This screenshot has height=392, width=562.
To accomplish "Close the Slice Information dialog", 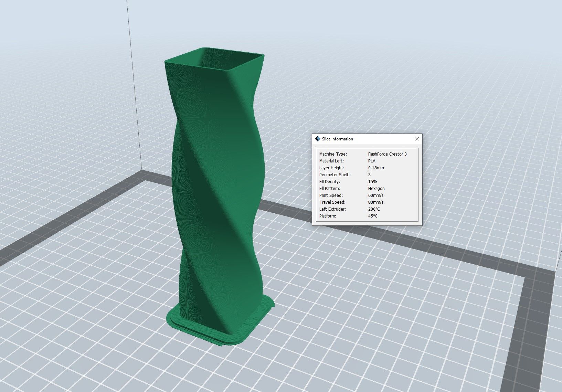I will (x=417, y=139).
